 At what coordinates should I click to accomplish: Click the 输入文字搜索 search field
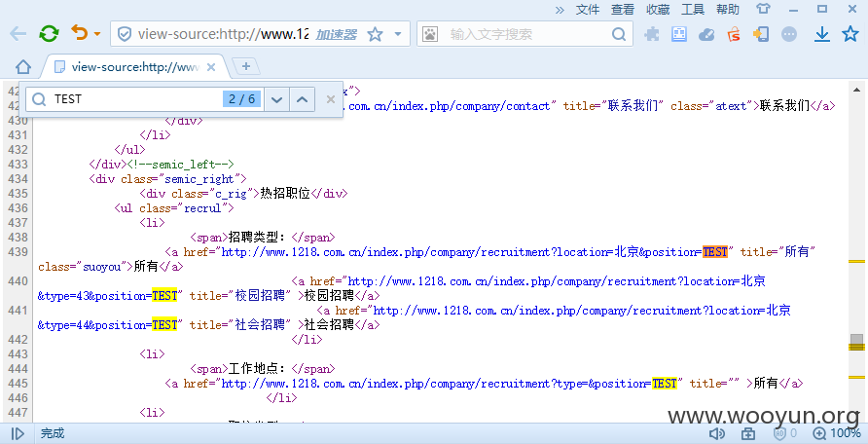point(524,35)
